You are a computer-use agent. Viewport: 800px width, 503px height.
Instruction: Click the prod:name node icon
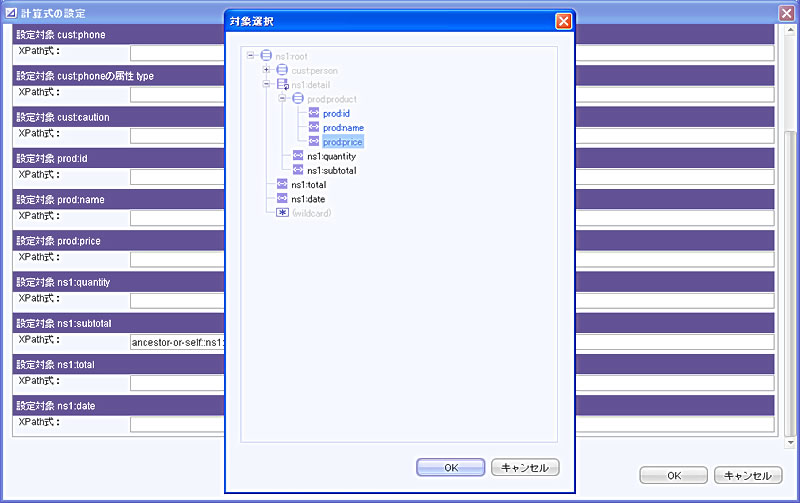point(314,127)
